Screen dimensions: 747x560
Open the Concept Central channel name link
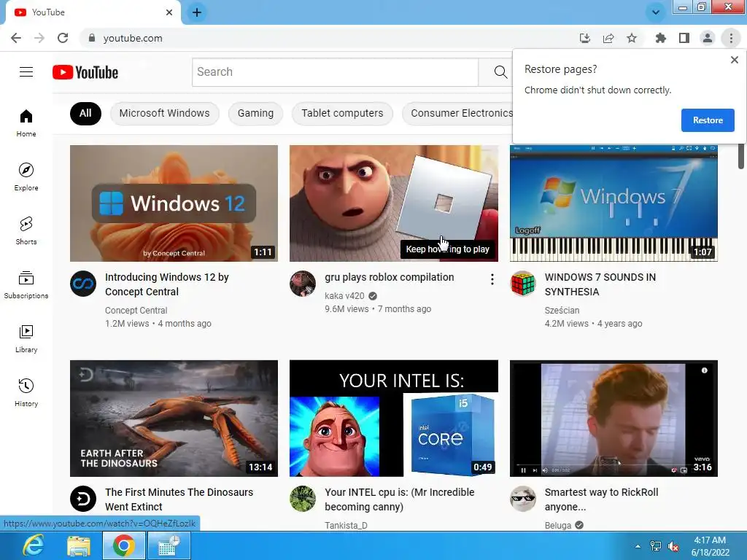pyautogui.click(x=136, y=311)
